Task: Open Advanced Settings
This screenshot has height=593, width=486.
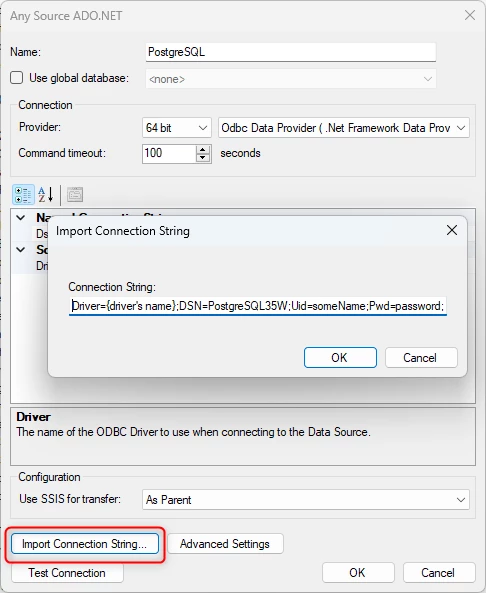Action: 225,544
